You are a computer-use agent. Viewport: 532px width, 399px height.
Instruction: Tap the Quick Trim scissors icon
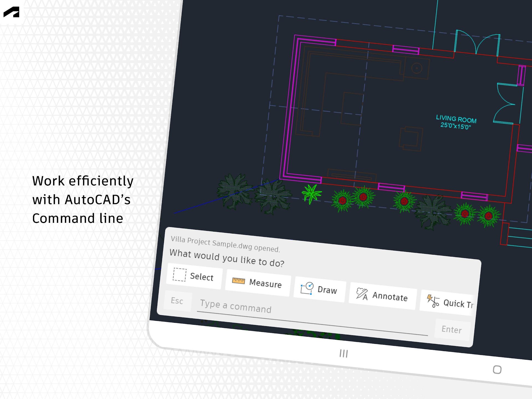[x=433, y=301]
